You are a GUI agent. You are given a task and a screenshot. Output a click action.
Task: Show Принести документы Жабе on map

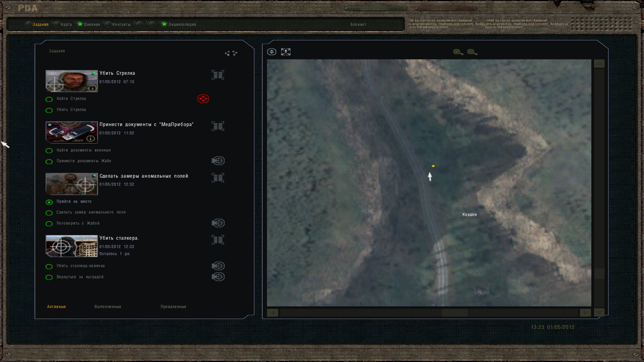click(218, 161)
